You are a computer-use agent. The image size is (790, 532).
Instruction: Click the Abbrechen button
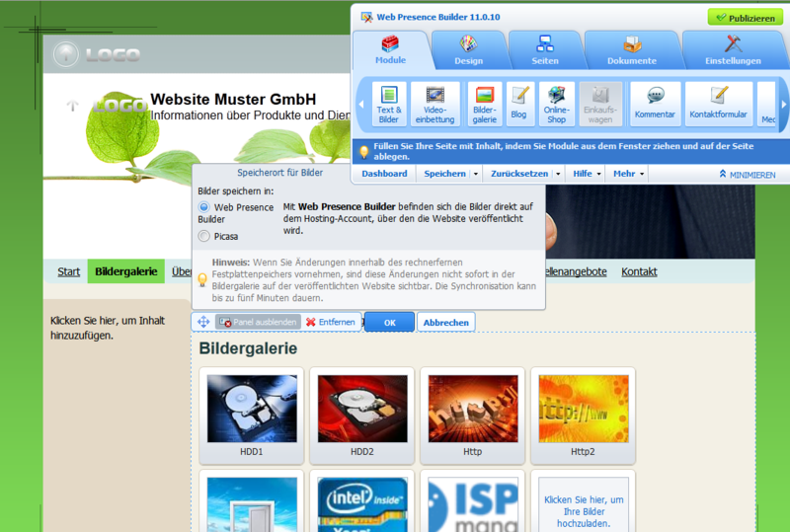pos(446,323)
